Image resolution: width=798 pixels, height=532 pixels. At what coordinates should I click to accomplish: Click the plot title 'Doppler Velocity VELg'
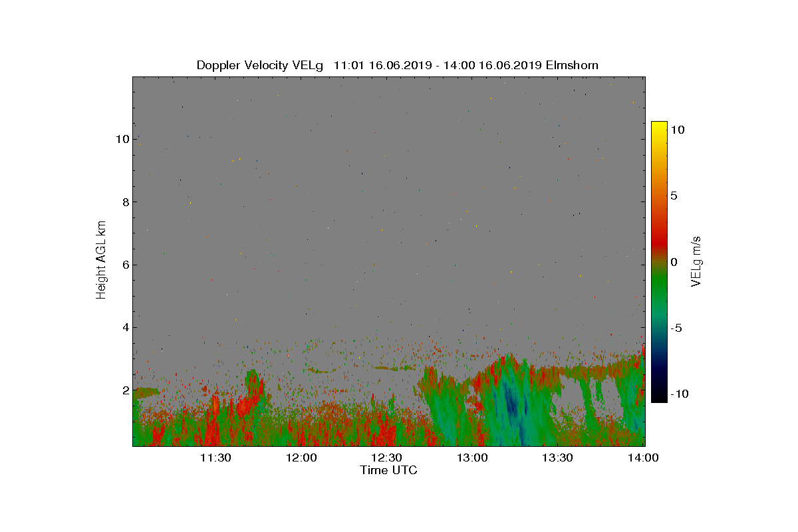tap(260, 65)
